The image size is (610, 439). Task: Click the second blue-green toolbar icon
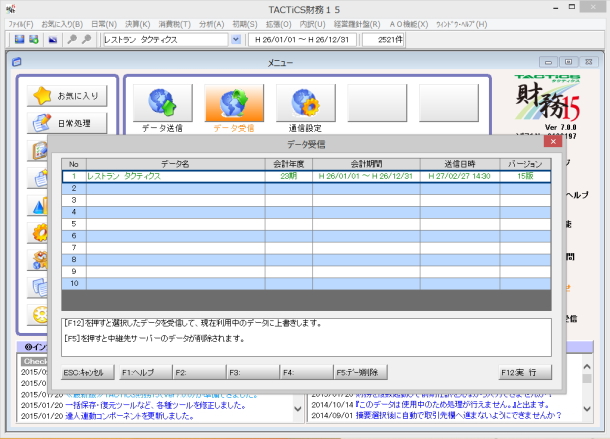[34, 39]
